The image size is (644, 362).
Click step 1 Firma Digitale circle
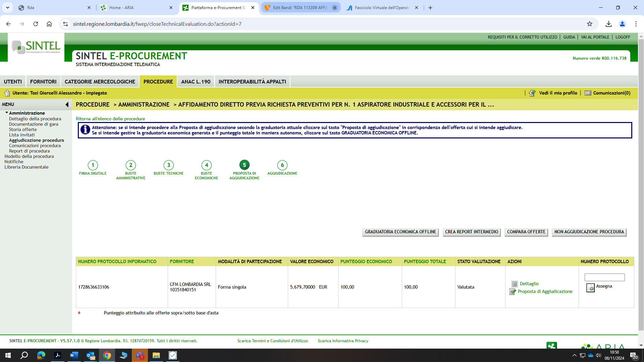(93, 165)
